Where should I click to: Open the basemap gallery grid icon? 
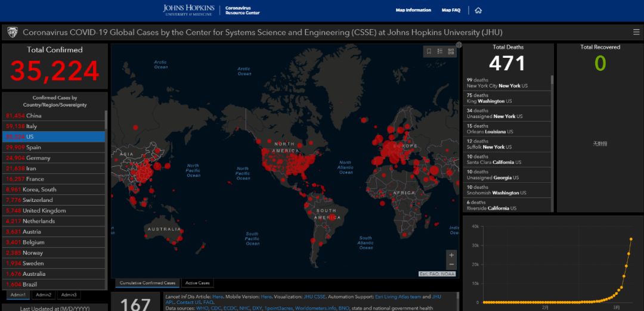pos(451,51)
